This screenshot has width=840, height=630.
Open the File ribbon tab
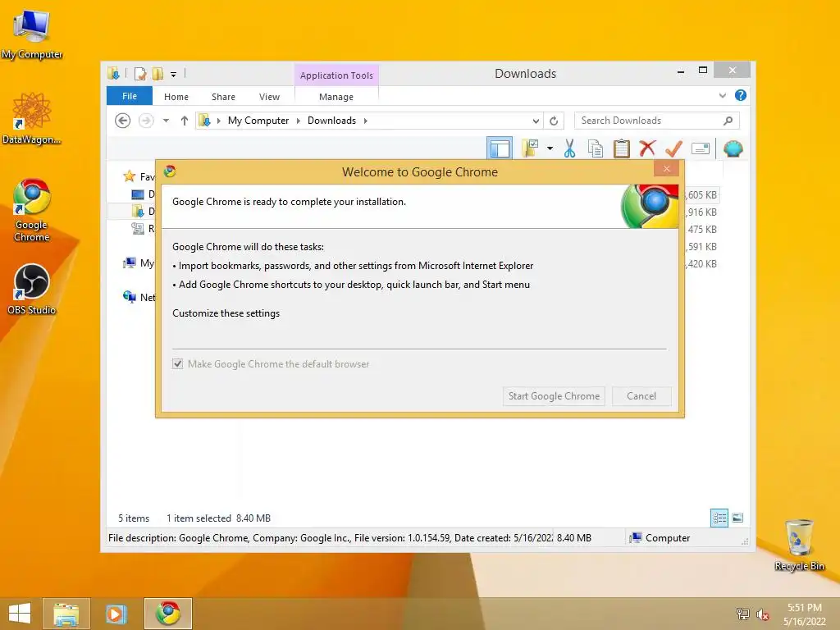(130, 96)
